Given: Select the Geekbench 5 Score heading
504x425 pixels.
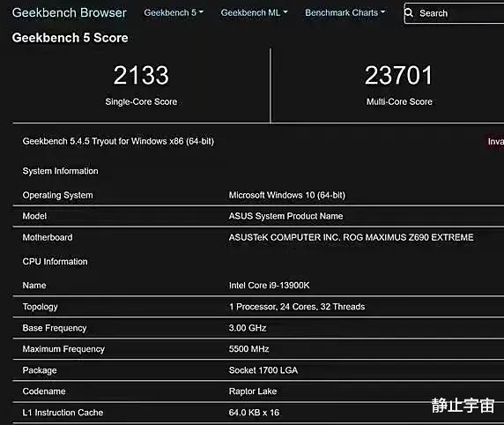Looking at the screenshot, I should tap(70, 38).
